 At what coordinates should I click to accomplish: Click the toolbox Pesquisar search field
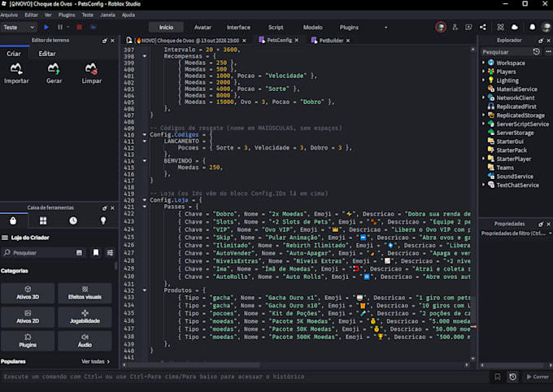click(x=42, y=253)
